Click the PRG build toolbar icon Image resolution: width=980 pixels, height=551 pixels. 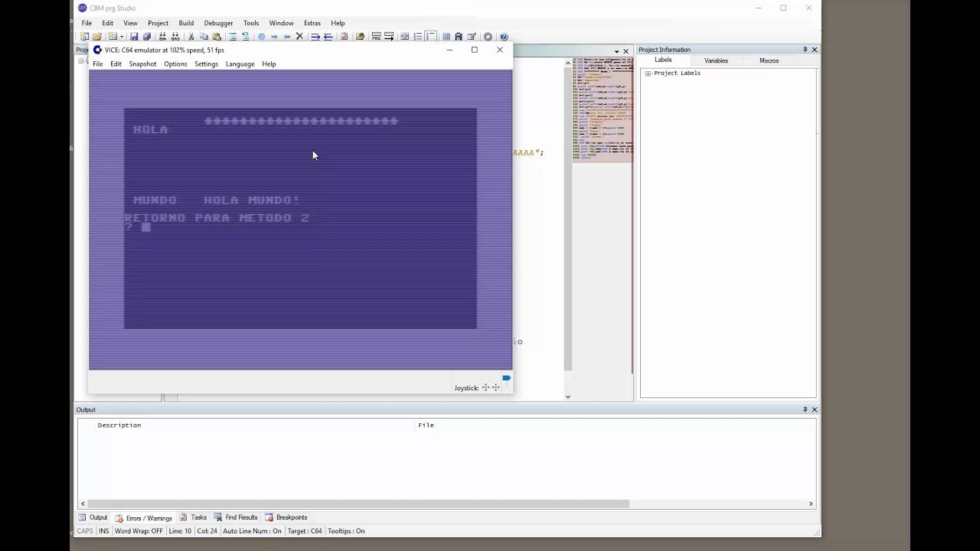[376, 37]
